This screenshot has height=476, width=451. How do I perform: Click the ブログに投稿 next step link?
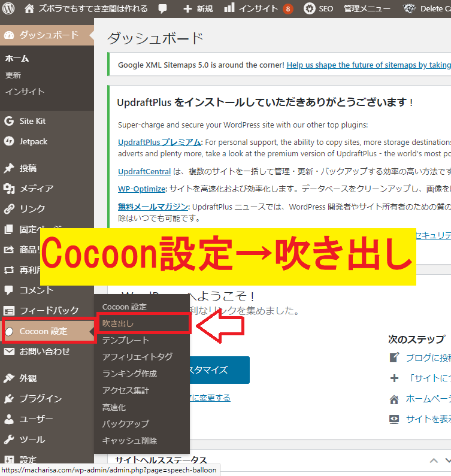[428, 357]
